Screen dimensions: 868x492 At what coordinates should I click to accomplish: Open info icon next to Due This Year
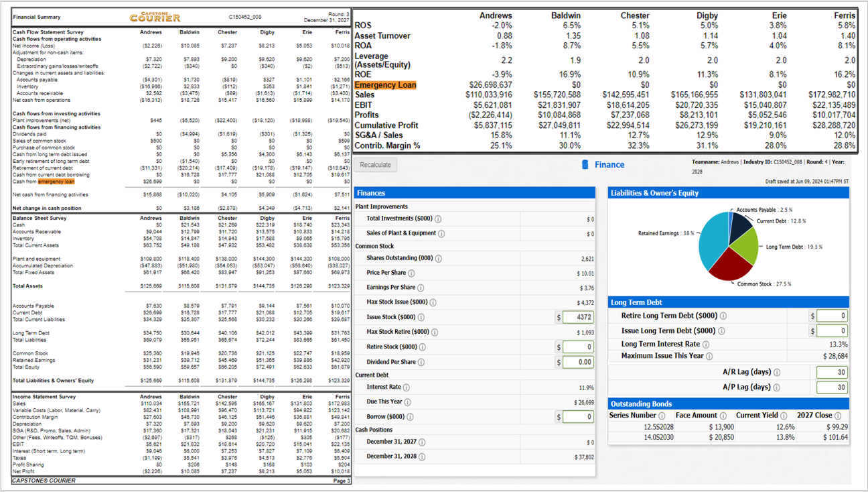[x=408, y=402]
